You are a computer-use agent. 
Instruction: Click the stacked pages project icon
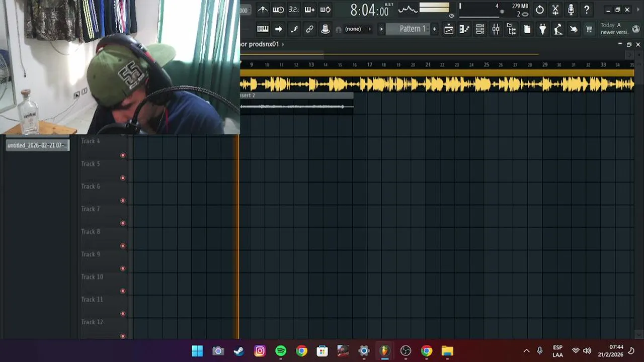(527, 29)
